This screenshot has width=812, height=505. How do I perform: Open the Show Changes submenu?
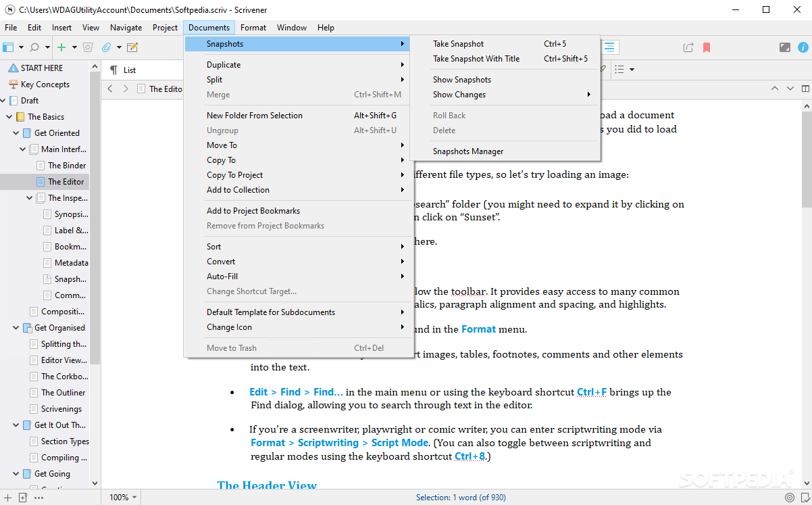[x=505, y=95]
